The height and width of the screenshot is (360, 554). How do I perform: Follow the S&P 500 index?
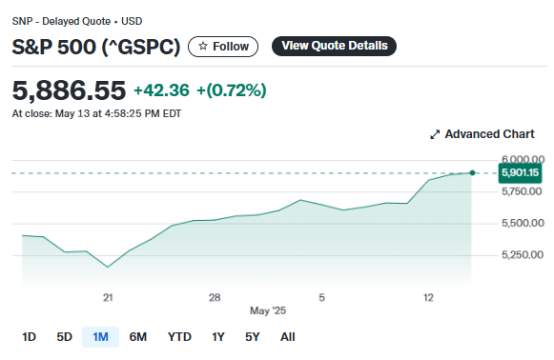coord(223,46)
